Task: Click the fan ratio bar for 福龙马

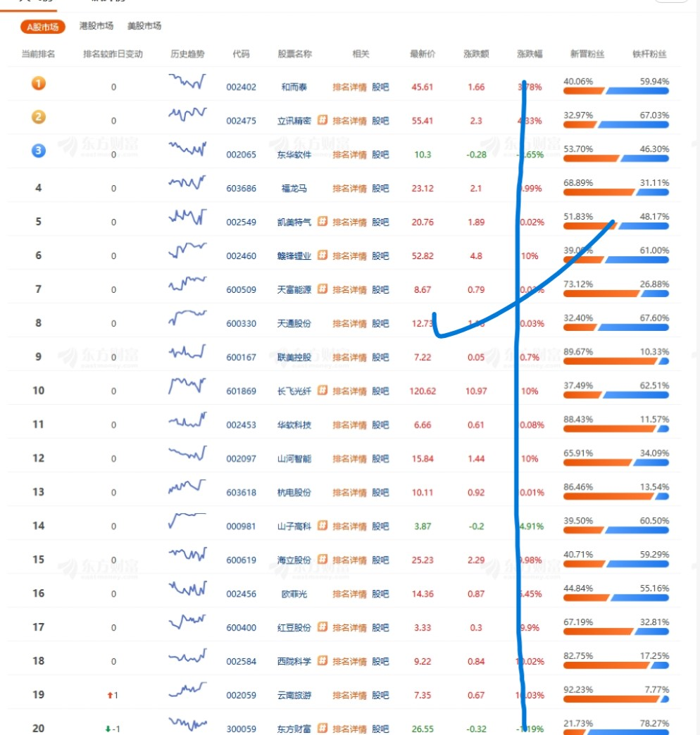Action: click(616, 192)
